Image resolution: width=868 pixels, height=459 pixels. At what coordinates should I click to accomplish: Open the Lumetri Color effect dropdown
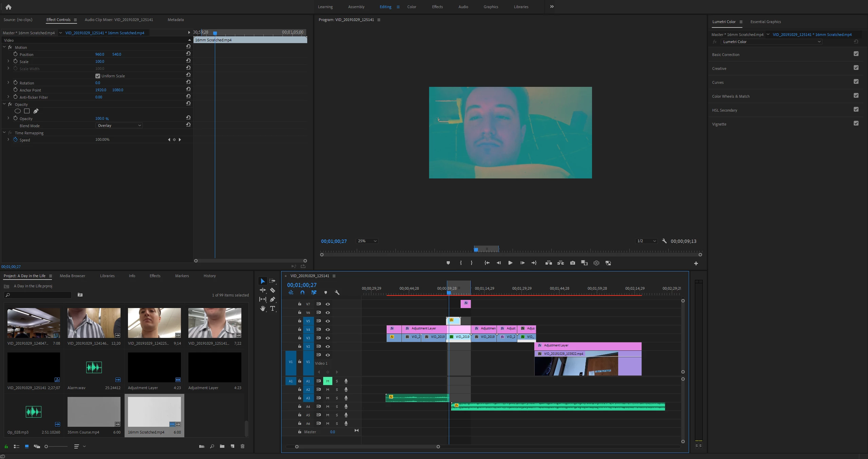772,42
